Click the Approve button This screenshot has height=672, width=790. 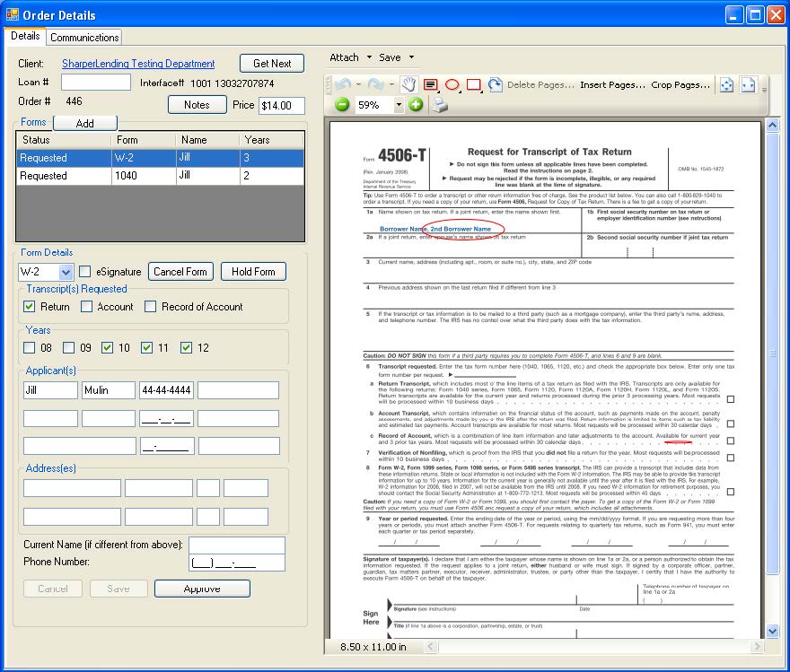[x=202, y=589]
